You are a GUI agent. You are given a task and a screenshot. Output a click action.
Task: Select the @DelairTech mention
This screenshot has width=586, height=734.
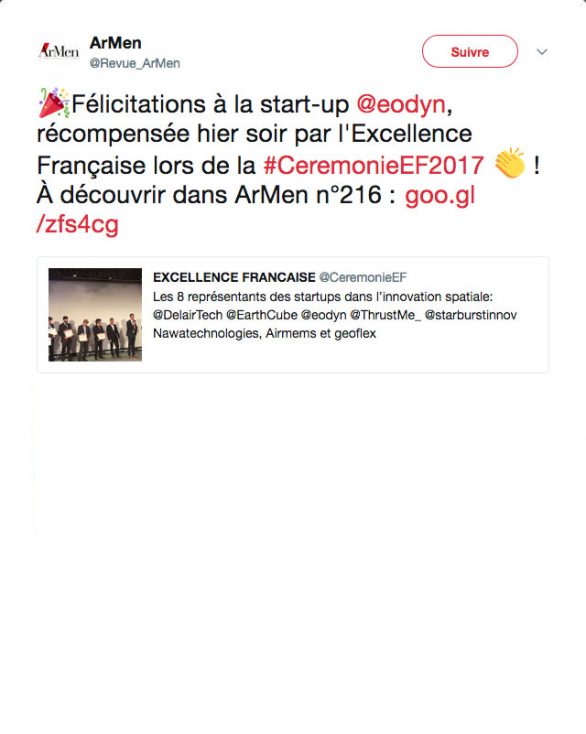(x=188, y=315)
